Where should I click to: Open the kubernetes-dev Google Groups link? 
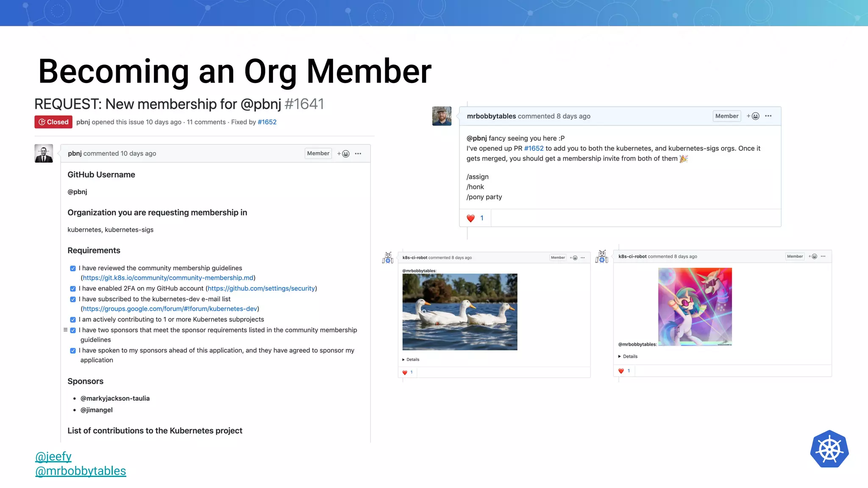click(x=170, y=309)
